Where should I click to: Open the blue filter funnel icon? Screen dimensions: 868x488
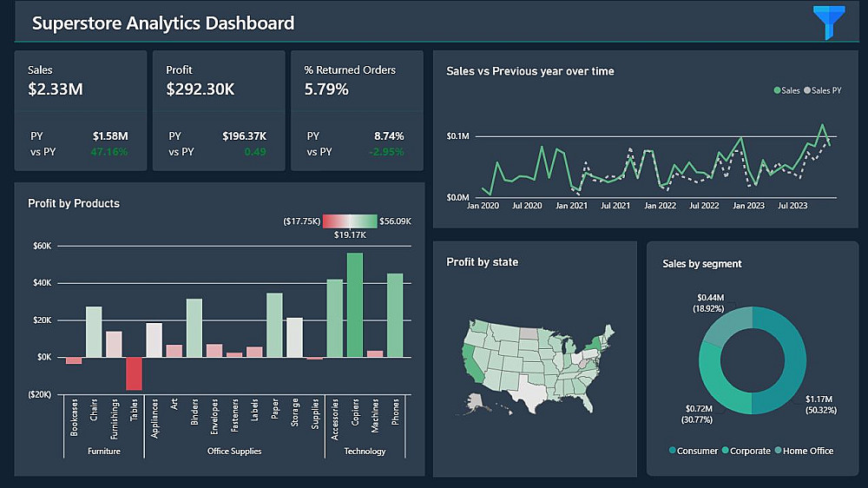click(x=829, y=23)
